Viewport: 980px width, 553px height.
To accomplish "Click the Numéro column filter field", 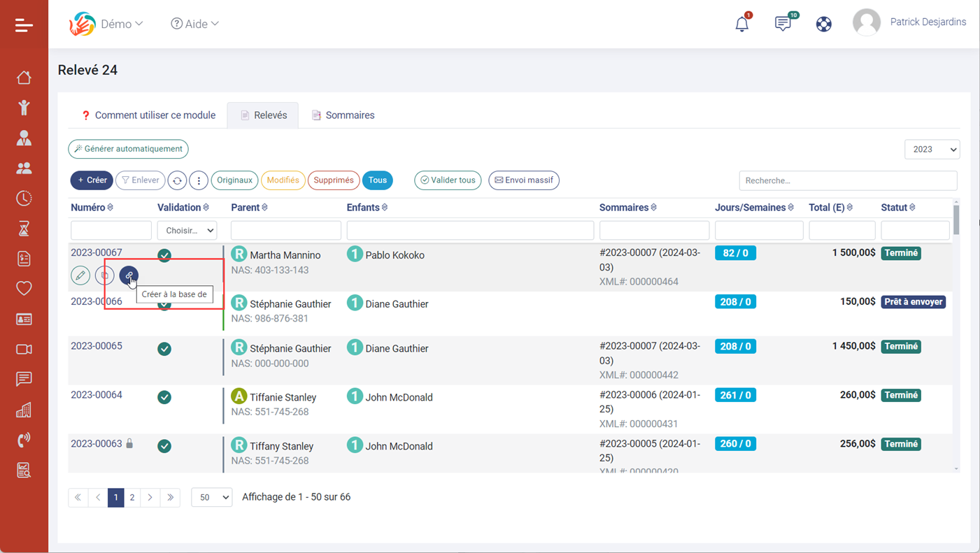I will tap(111, 230).
